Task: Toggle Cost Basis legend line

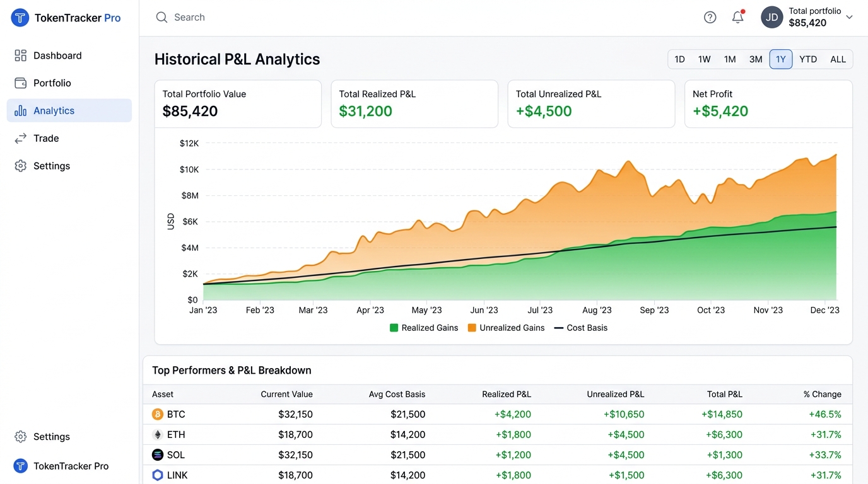Action: pos(581,328)
